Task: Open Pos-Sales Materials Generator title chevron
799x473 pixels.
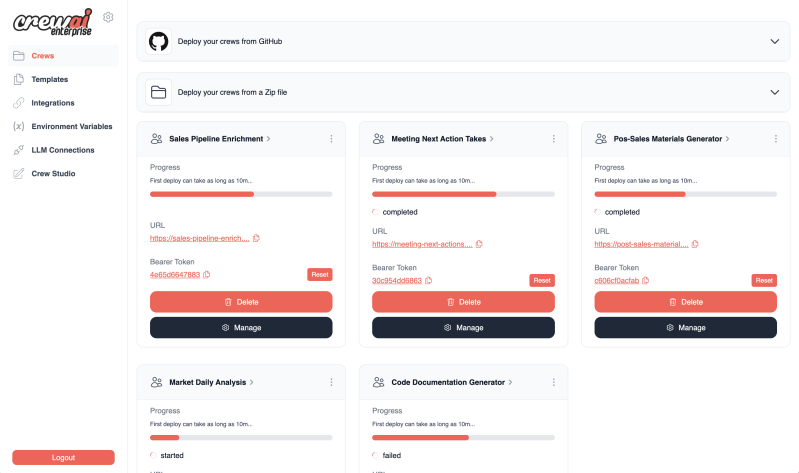Action: pyautogui.click(x=727, y=139)
